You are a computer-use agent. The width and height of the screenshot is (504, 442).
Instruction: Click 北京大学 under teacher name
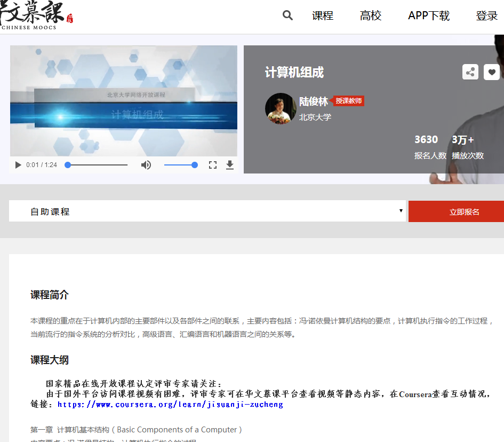[315, 117]
